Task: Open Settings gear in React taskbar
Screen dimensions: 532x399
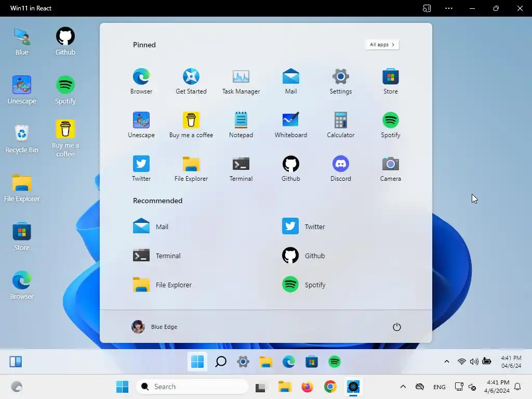Action: 243,362
